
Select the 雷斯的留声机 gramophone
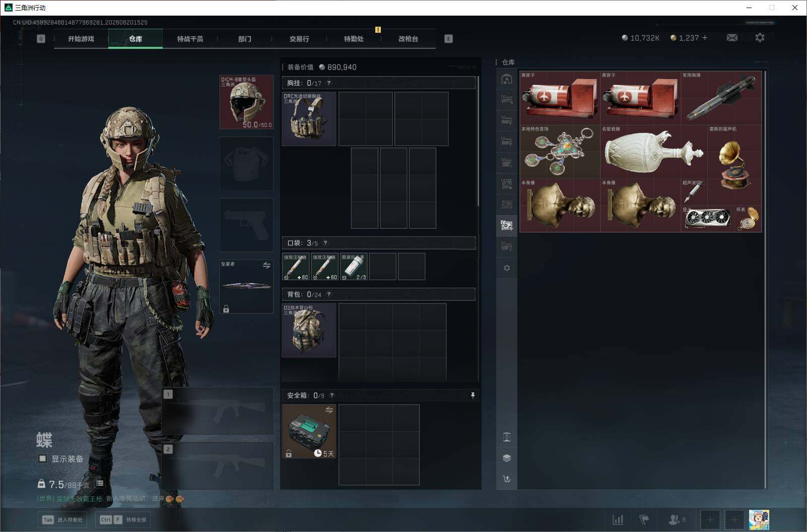(x=734, y=165)
